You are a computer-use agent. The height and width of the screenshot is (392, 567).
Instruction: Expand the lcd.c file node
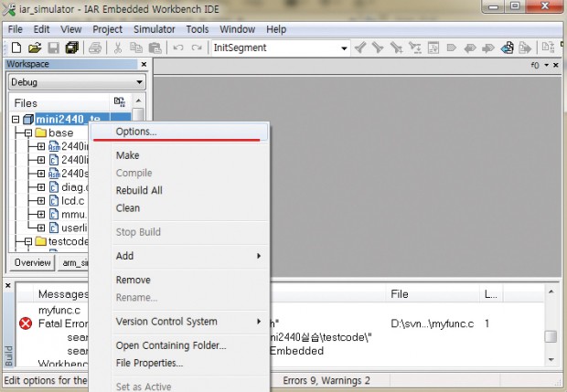pos(41,201)
